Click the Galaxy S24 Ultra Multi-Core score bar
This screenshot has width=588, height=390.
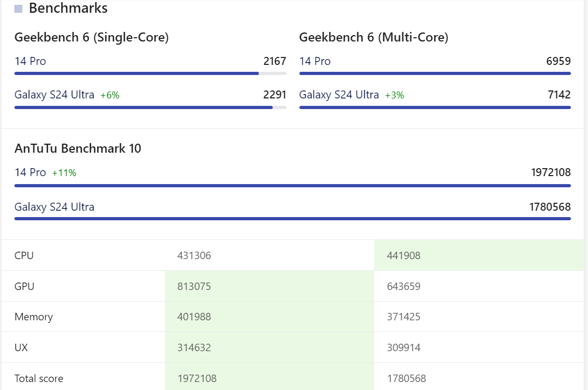pyautogui.click(x=435, y=107)
